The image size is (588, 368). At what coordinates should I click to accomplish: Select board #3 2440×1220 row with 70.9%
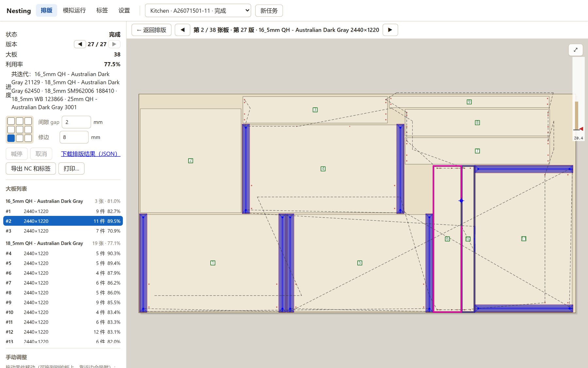[x=63, y=231]
